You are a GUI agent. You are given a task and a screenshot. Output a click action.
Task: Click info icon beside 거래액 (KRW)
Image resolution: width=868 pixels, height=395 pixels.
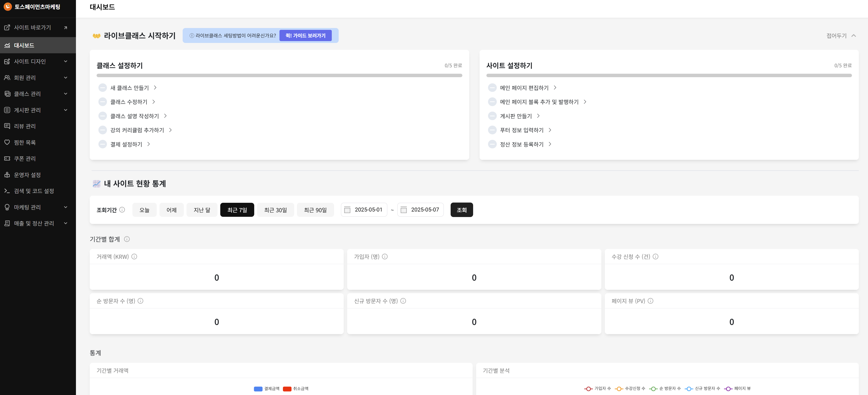pyautogui.click(x=134, y=256)
